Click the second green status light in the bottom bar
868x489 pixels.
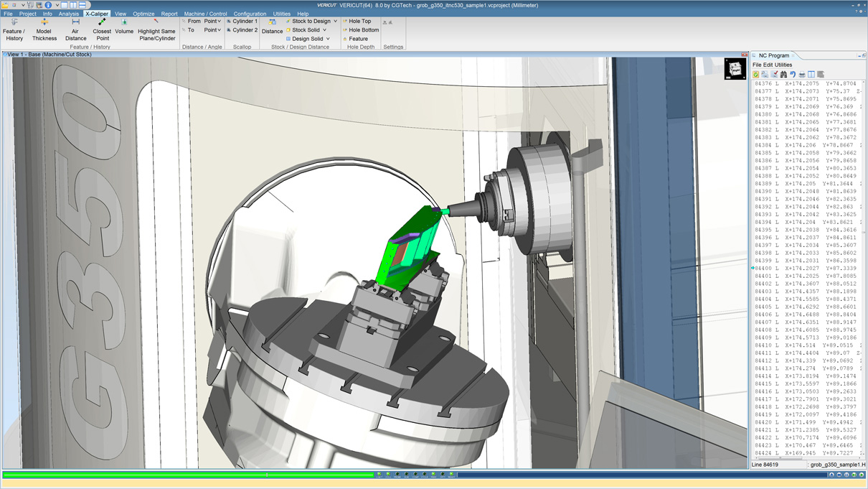(388, 474)
